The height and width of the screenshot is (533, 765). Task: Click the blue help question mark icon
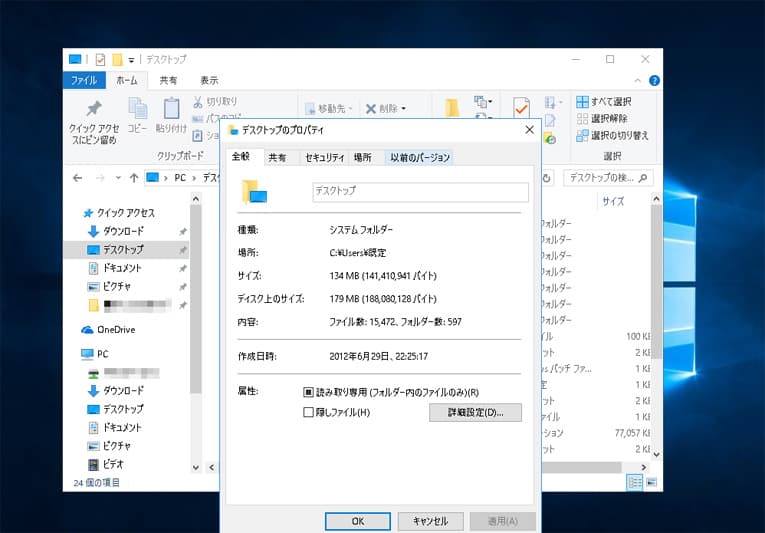(x=654, y=80)
